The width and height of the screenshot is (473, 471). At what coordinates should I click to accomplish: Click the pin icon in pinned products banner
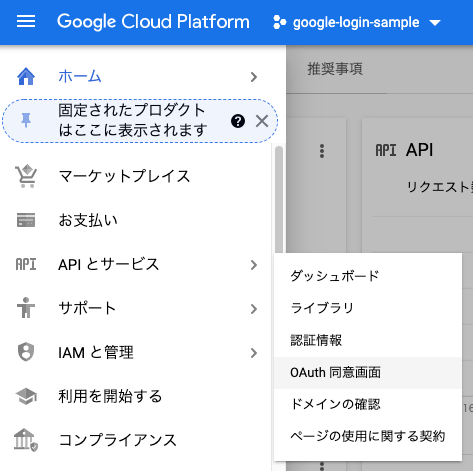[26, 120]
